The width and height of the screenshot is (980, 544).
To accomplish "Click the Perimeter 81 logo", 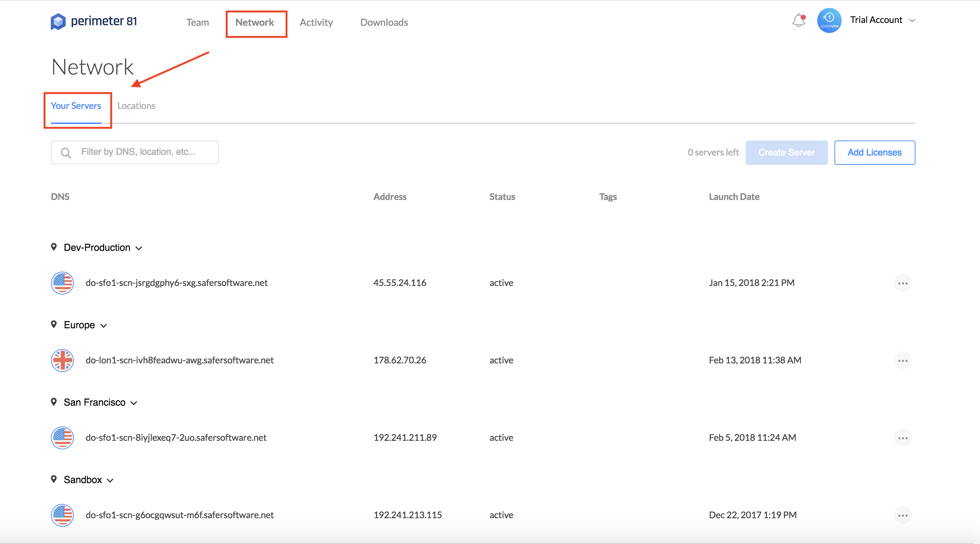I will tap(94, 21).
